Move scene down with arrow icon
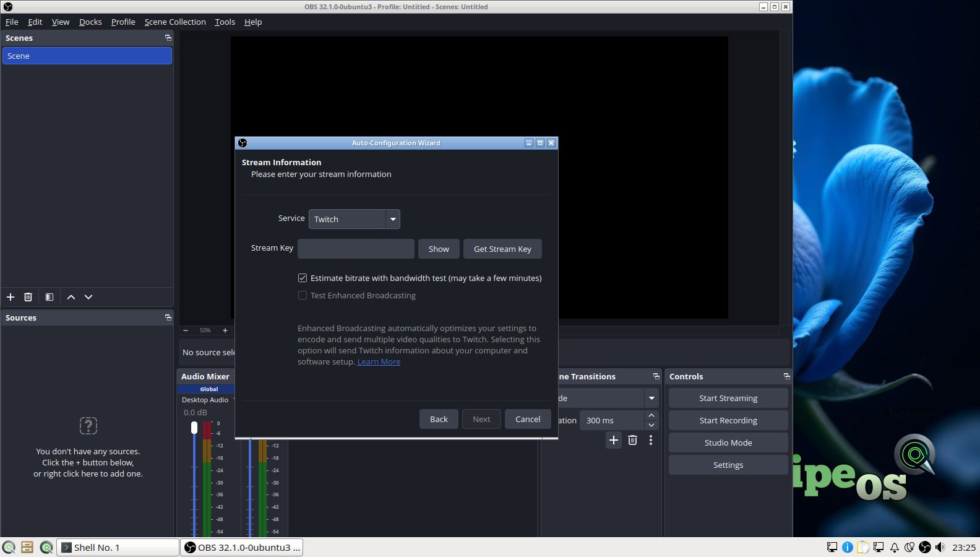The image size is (980, 557). (88, 297)
